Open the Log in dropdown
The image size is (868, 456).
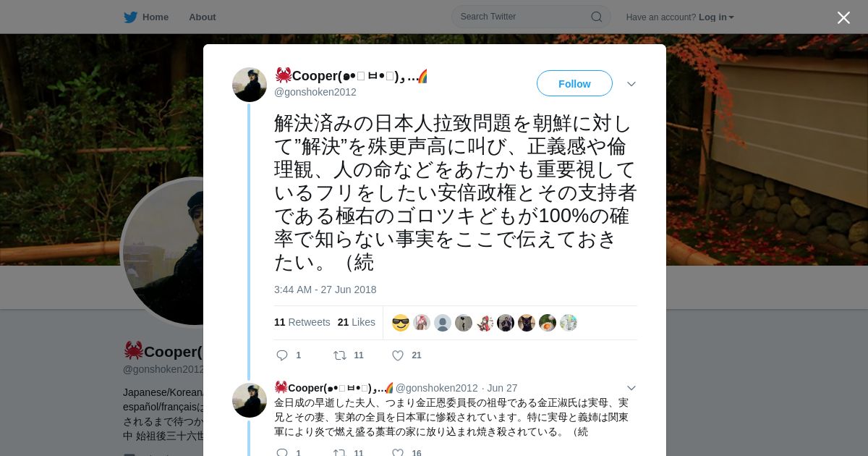click(x=716, y=17)
